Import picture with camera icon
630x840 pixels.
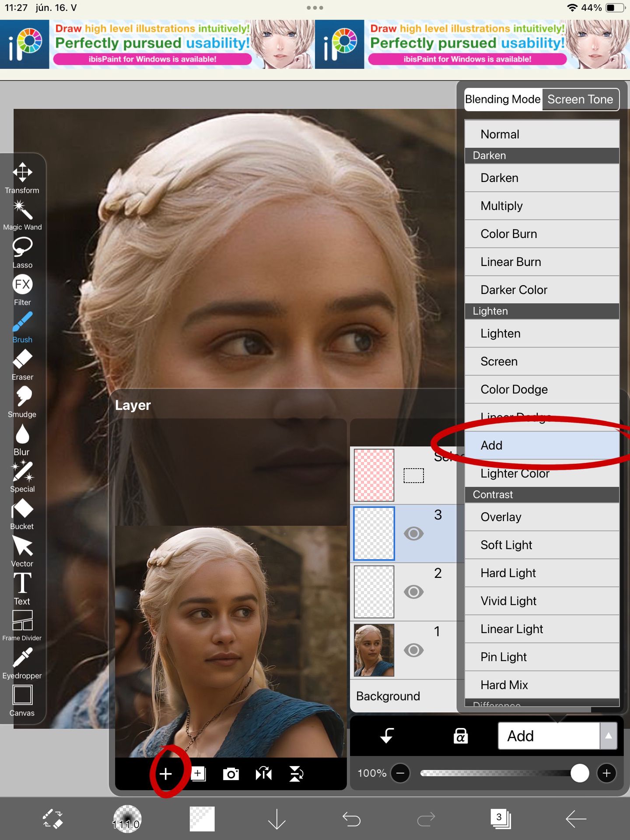(x=231, y=774)
